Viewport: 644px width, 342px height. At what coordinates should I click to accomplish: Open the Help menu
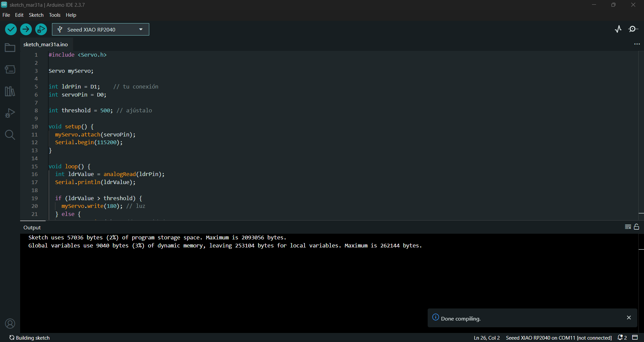71,15
